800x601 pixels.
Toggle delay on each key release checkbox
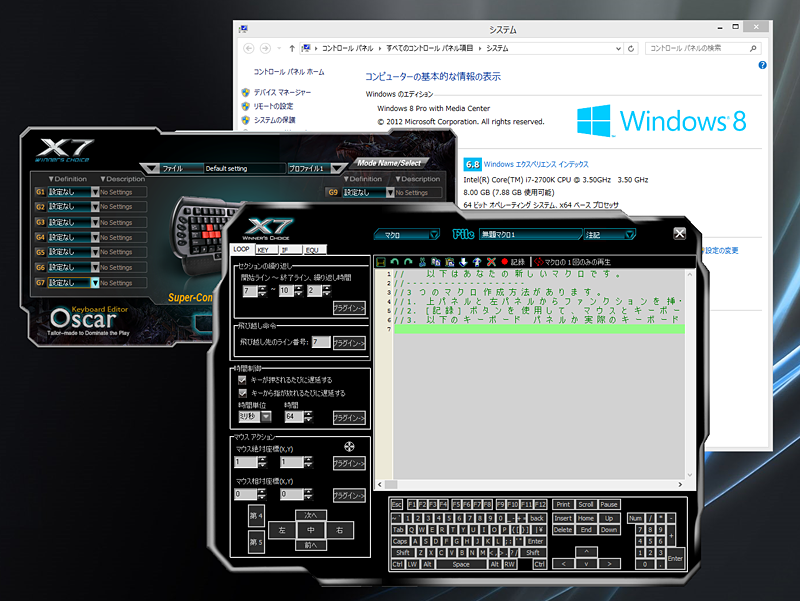[x=242, y=393]
